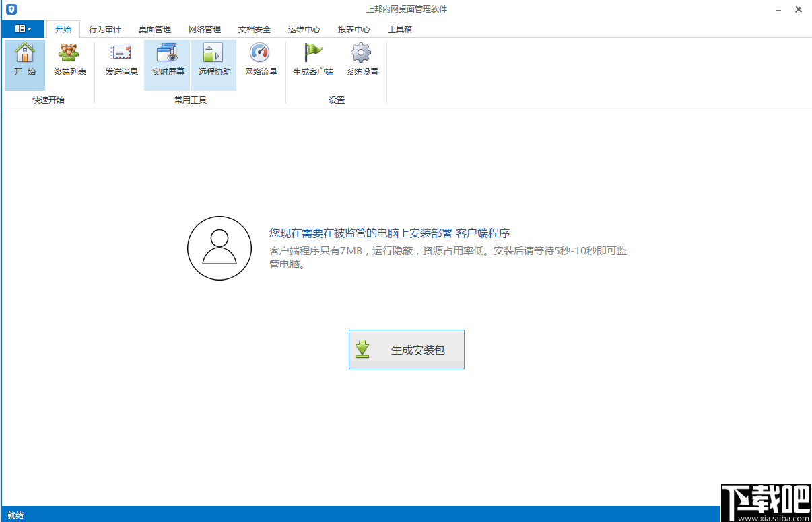切换到"桌面管理"选项卡
Screen dimensions: 812x522
pyautogui.click(x=154, y=29)
